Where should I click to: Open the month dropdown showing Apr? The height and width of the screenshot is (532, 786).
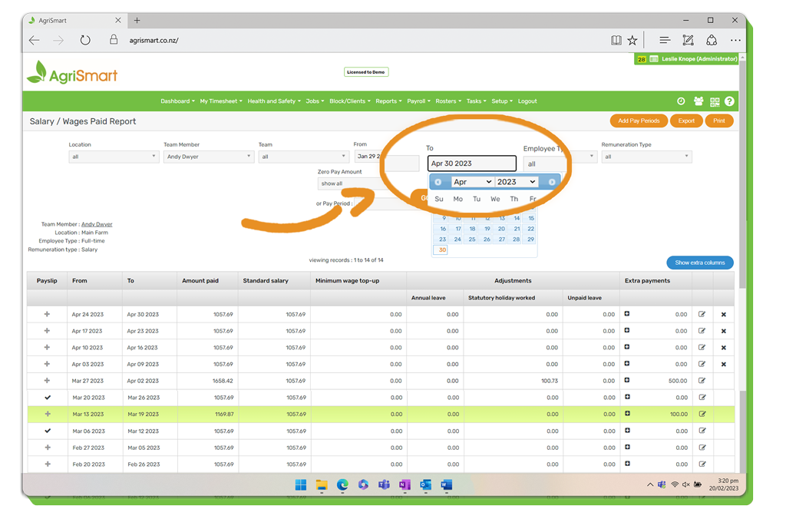pyautogui.click(x=472, y=182)
